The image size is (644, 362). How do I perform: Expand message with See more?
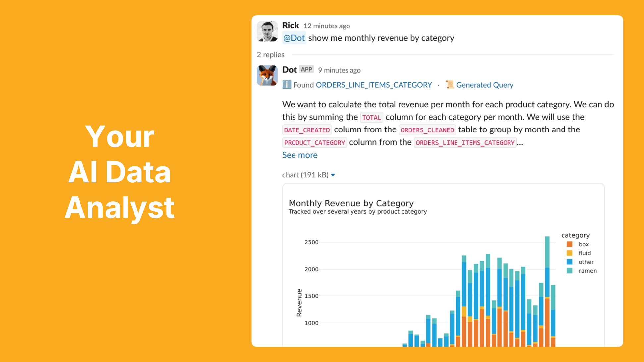pos(300,155)
